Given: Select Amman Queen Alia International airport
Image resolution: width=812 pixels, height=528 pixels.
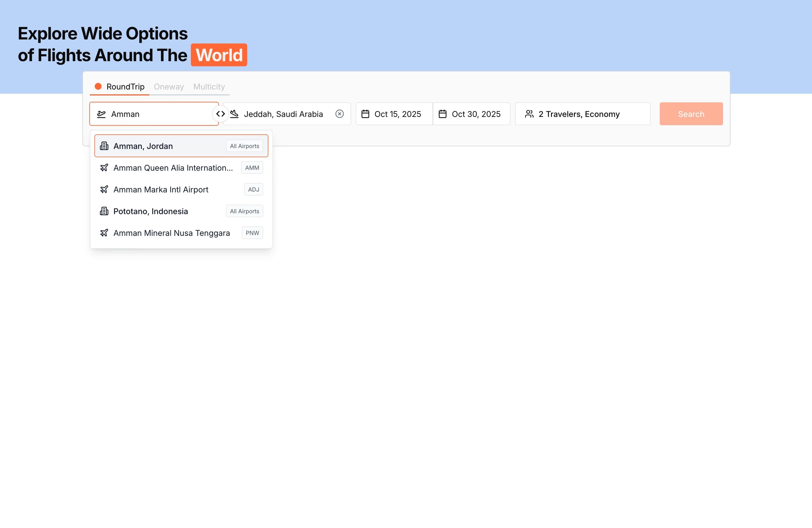Looking at the screenshot, I should [173, 168].
